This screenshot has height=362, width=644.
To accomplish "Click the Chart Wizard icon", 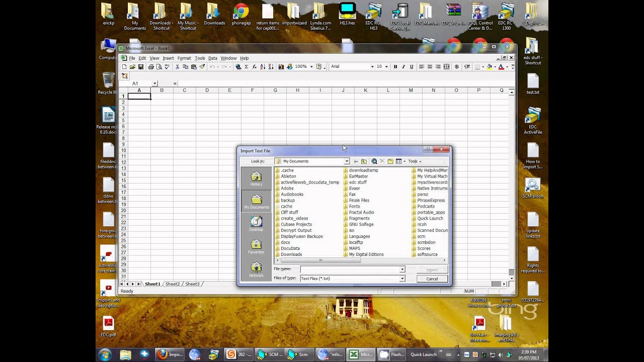I will point(281,66).
